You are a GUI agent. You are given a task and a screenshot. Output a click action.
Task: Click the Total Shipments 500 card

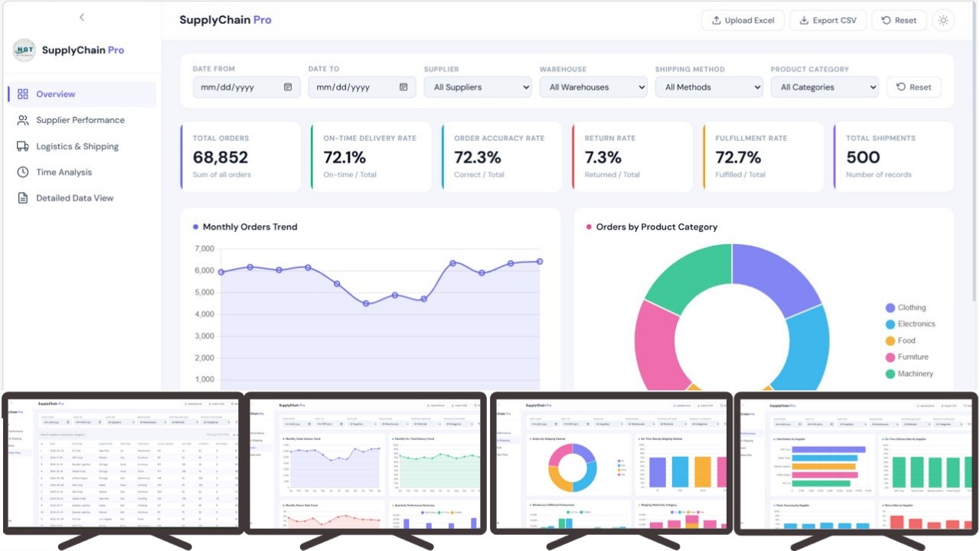coord(893,156)
